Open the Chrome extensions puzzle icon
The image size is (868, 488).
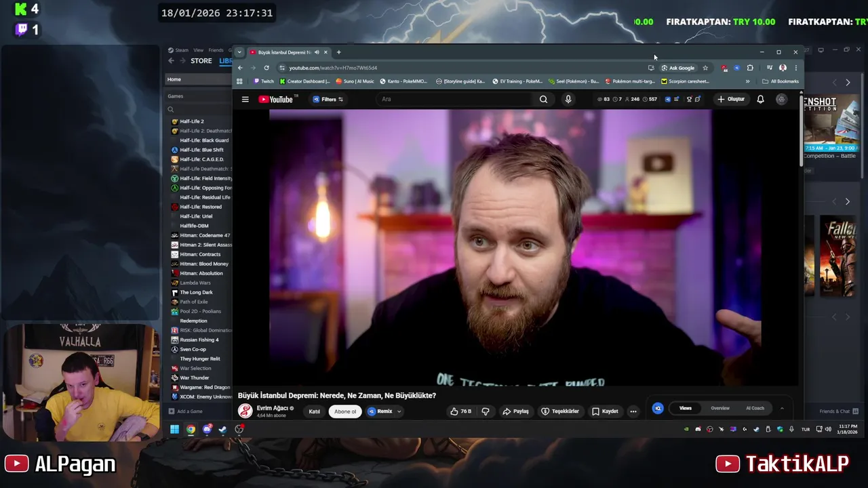[750, 68]
